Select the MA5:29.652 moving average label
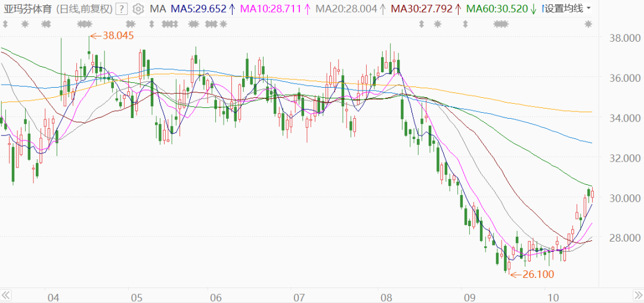Image resolution: width=644 pixels, height=303 pixels. [x=197, y=8]
